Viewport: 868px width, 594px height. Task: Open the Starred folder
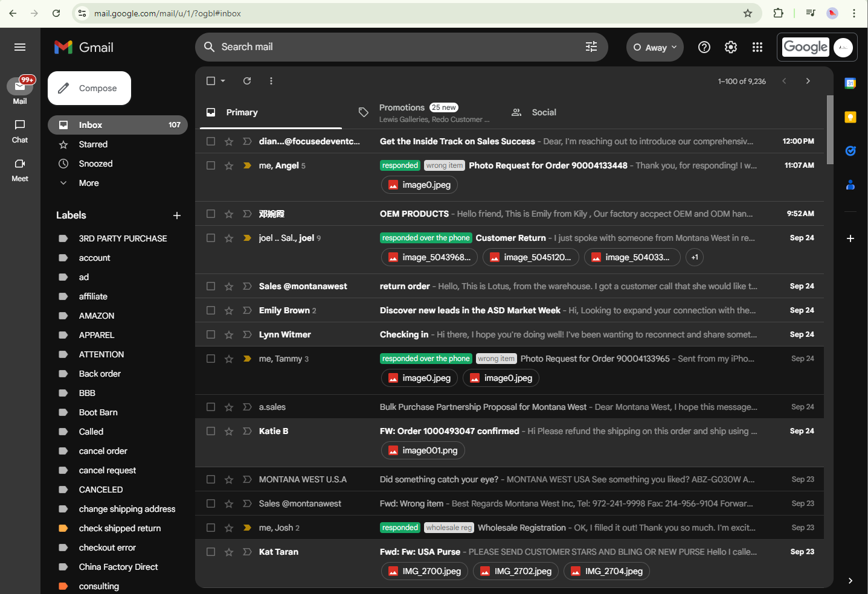[x=118, y=144]
